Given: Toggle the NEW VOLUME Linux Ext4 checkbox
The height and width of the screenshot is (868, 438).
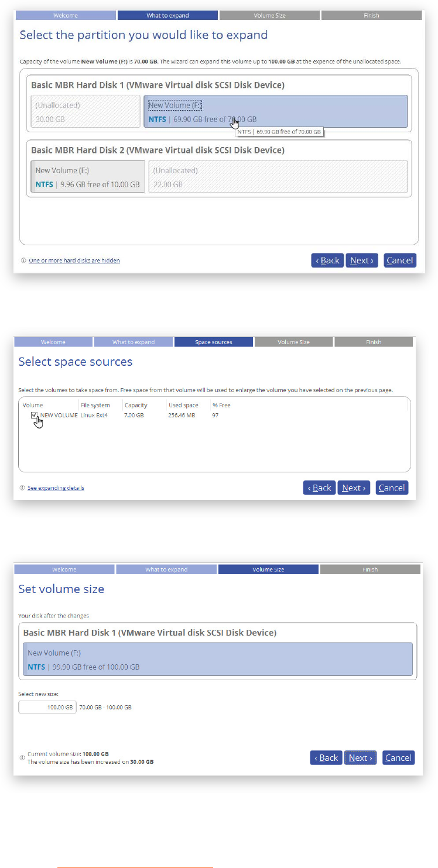Looking at the screenshot, I should point(35,415).
